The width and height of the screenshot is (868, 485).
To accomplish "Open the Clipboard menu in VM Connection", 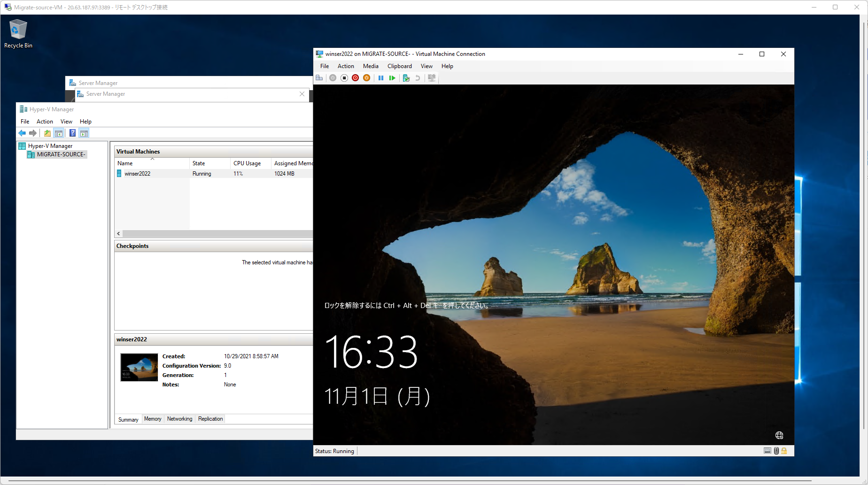I will pos(399,66).
